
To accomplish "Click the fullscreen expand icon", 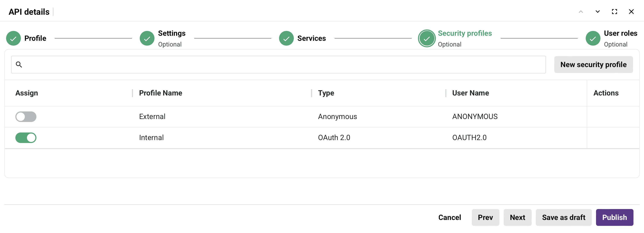I will click(x=615, y=12).
